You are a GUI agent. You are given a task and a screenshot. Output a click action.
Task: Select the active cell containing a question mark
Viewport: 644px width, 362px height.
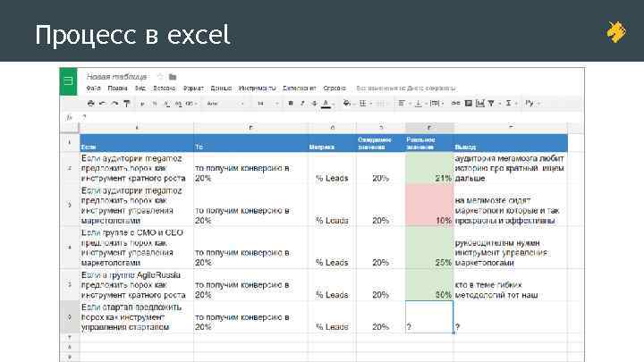429,316
